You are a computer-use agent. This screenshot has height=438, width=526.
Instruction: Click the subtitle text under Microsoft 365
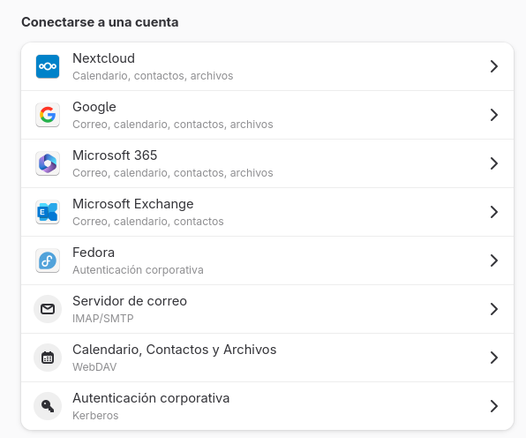pyautogui.click(x=173, y=173)
